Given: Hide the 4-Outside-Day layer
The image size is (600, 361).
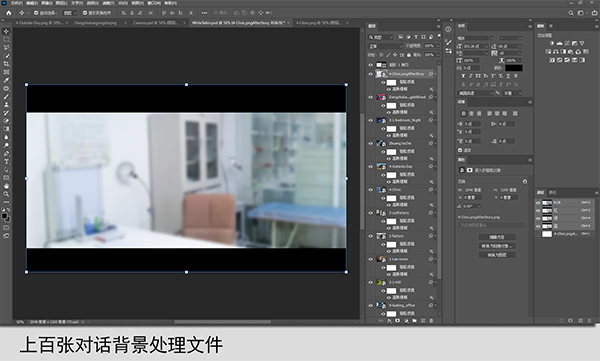Looking at the screenshot, I should (x=370, y=167).
